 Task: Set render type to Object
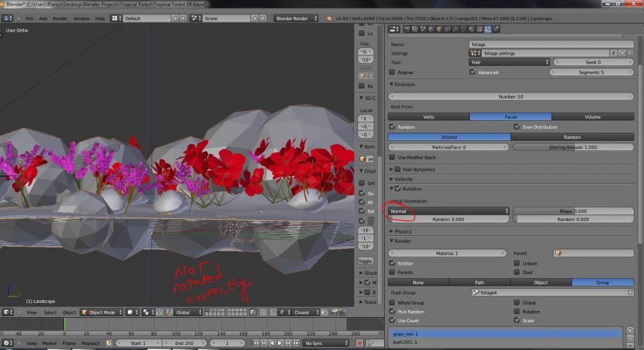tap(541, 283)
